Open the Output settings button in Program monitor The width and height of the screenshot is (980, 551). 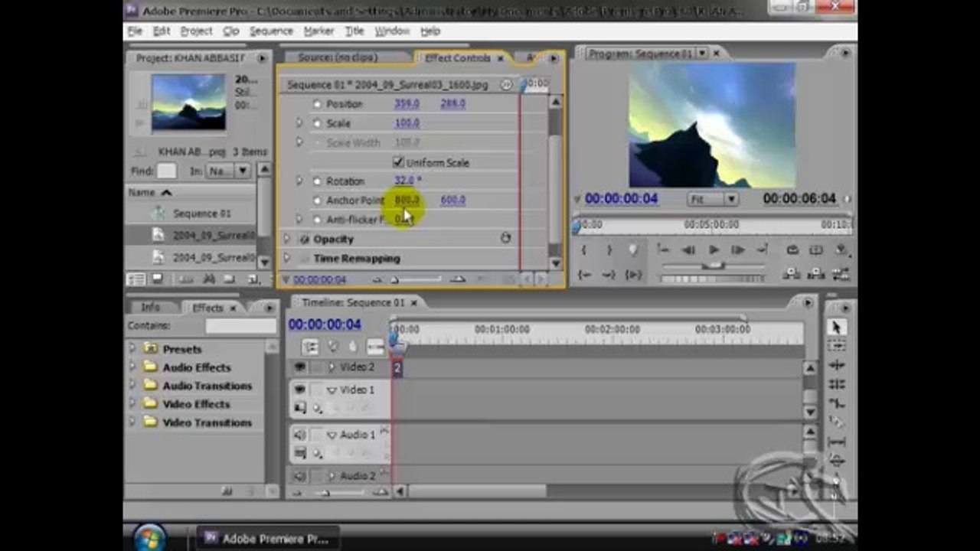coord(841,249)
